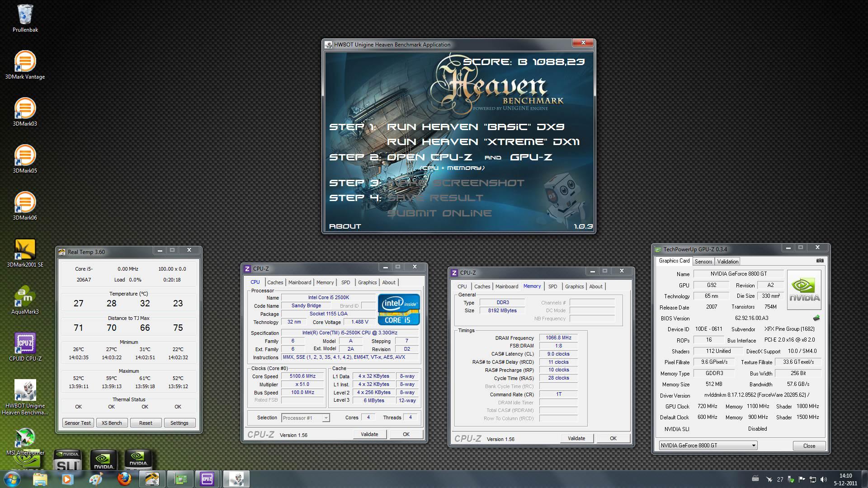The width and height of the screenshot is (868, 488).
Task: Click the GPU-Z screenshot camera icon
Action: click(820, 261)
